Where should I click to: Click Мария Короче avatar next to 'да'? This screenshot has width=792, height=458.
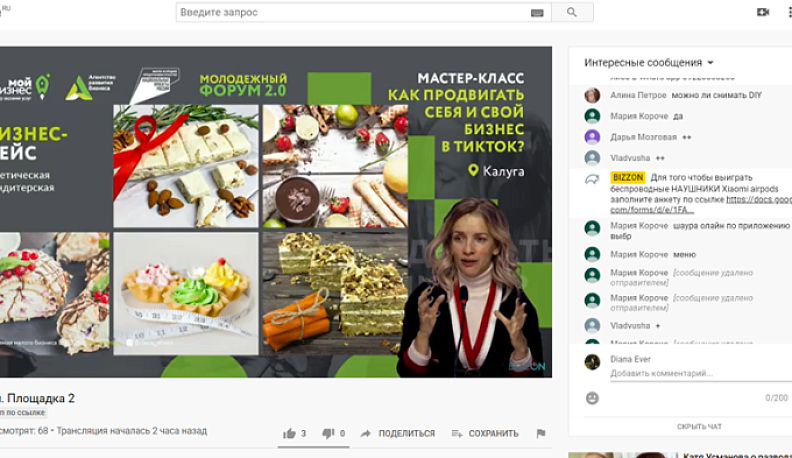pos(592,116)
